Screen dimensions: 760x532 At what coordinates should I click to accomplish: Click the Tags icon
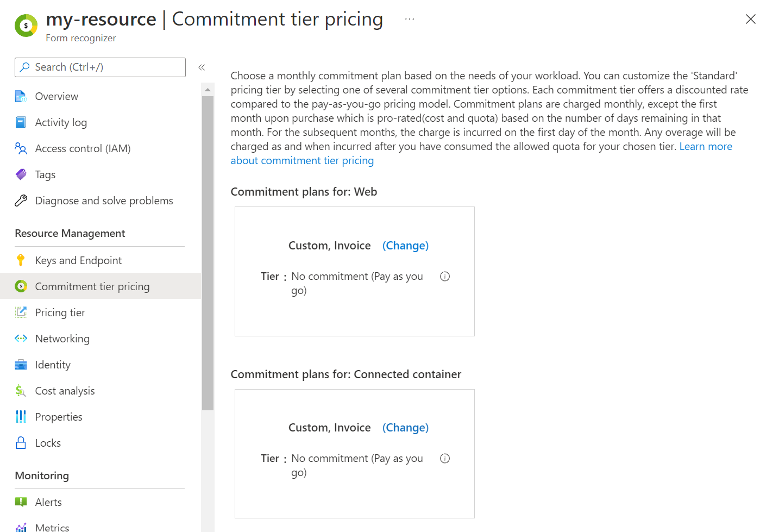click(21, 174)
